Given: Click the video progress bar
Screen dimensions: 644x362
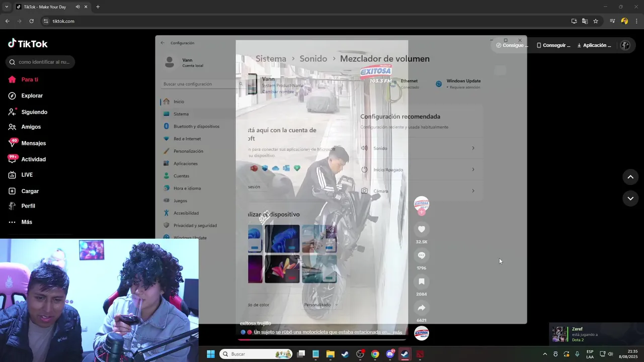Looking at the screenshot, I should click(x=322, y=339).
